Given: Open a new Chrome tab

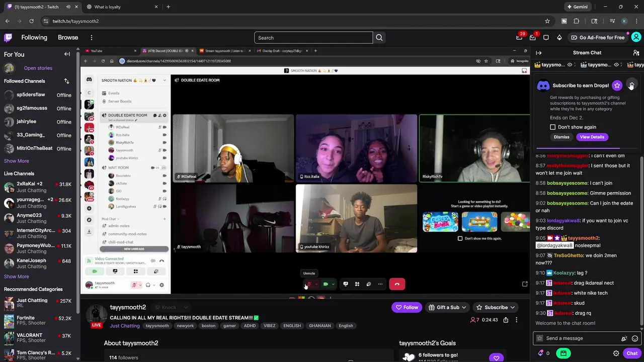Looking at the screenshot, I should click(x=168, y=7).
